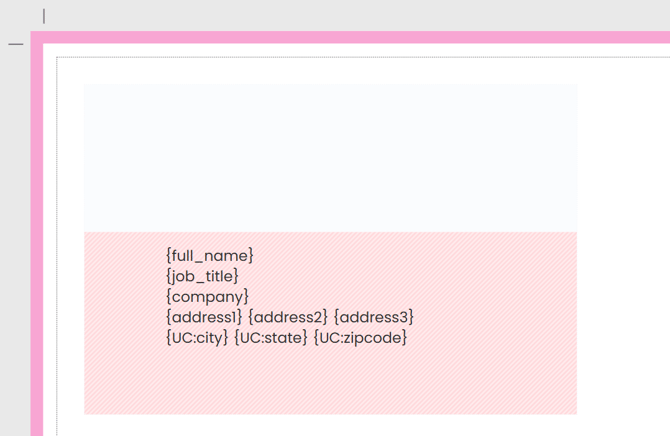The image size is (670, 436).
Task: Select the {address1} merge field
Action: (x=204, y=317)
